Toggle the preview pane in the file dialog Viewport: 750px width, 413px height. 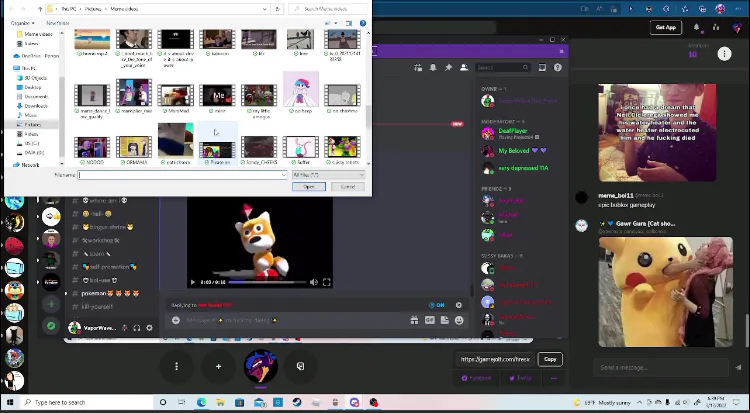(349, 23)
